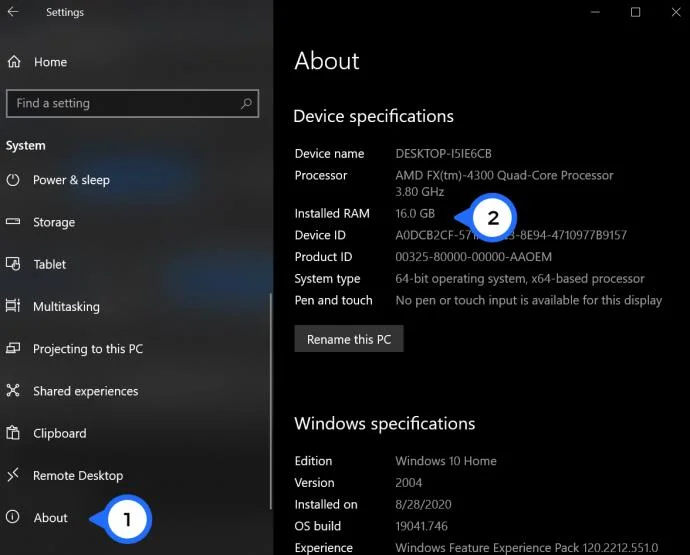
Task: Maximize the Settings window
Action: pyautogui.click(x=635, y=12)
